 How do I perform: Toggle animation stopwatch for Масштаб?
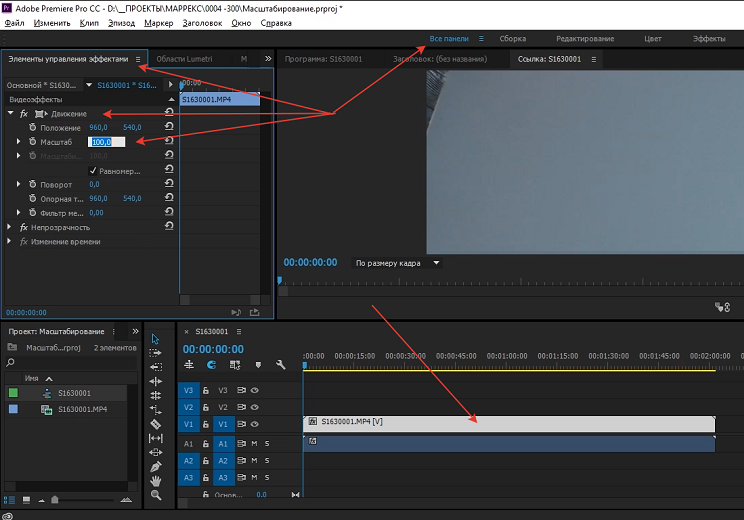[32, 141]
